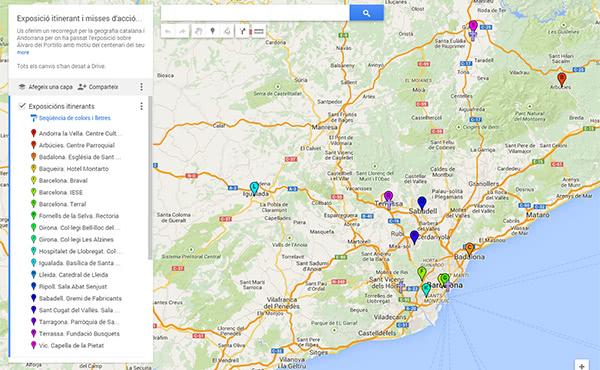Choose the hand pan tool
This screenshot has height=370, width=600.
[x=198, y=31]
